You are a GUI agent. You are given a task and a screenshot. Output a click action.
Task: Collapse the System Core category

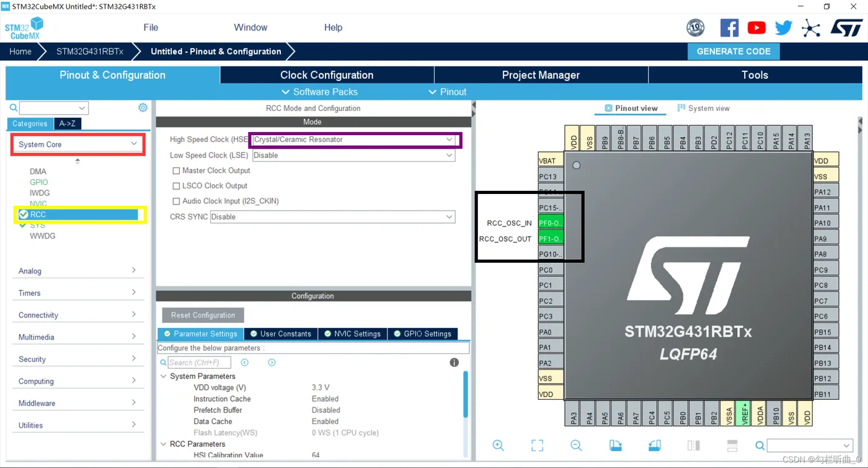[77, 144]
